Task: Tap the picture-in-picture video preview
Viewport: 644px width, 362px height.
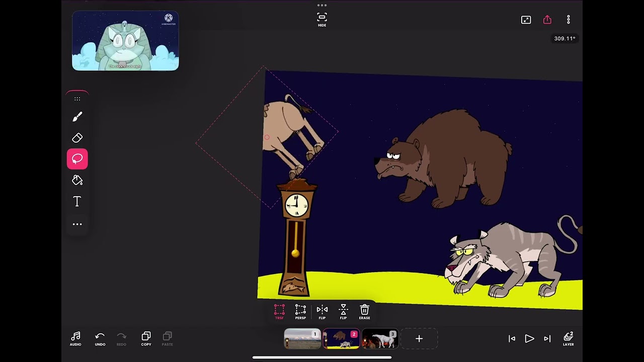Action: (x=125, y=41)
